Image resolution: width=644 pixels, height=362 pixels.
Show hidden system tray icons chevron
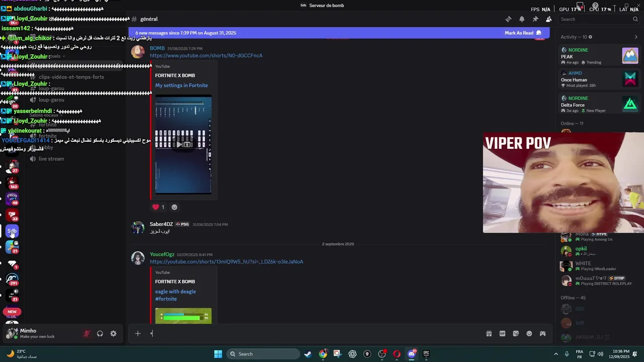pyautogui.click(x=556, y=354)
